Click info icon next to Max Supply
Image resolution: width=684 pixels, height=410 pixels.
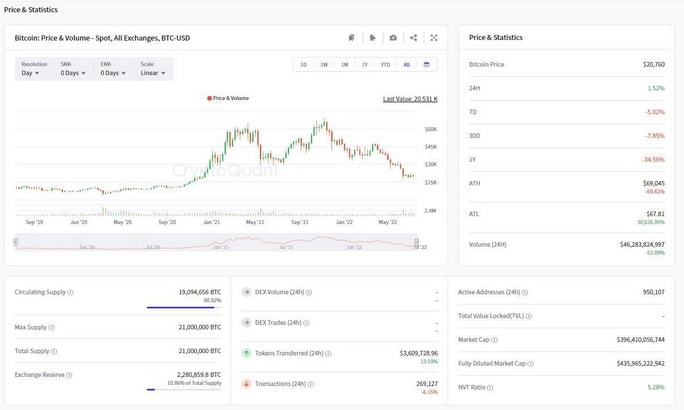[x=51, y=328]
